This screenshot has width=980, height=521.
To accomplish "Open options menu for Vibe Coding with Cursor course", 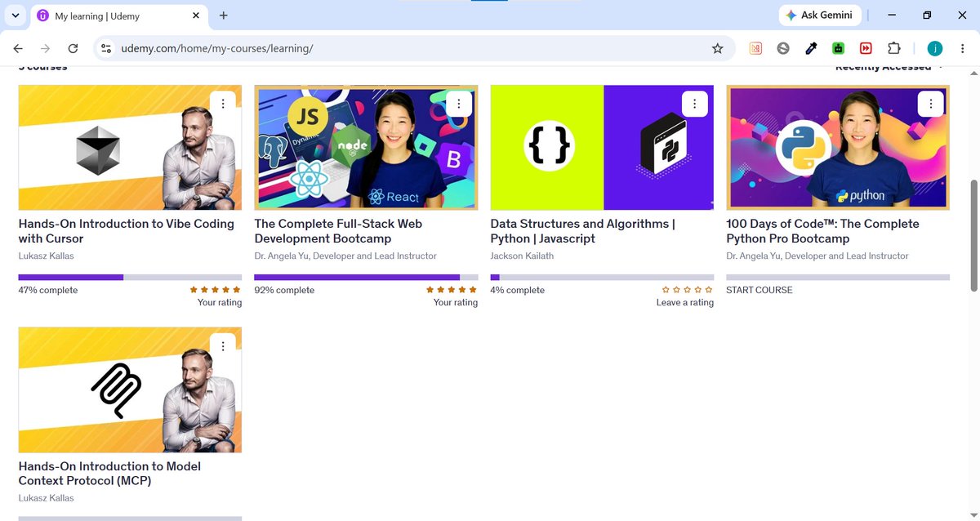I will 223,104.
